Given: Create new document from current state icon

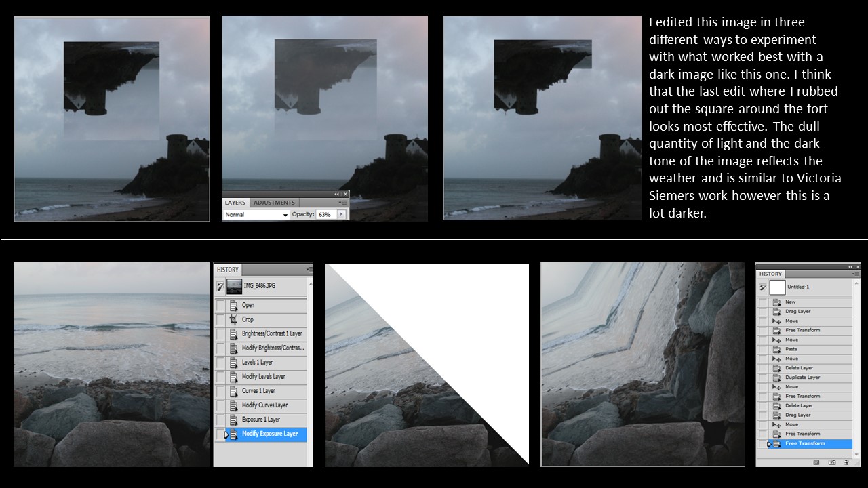Looking at the screenshot, I should (x=816, y=462).
